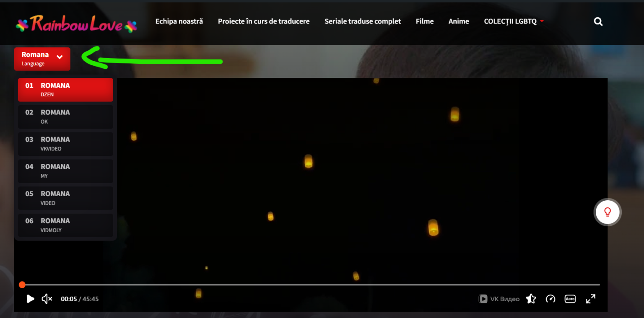The width and height of the screenshot is (644, 318).
Task: Click the Rainbow Love logo
Action: coord(76,24)
